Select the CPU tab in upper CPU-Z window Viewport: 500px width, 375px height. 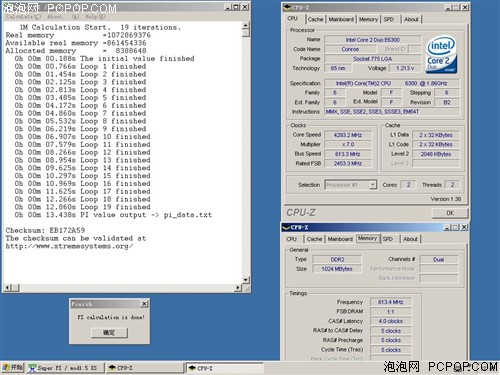click(x=293, y=18)
